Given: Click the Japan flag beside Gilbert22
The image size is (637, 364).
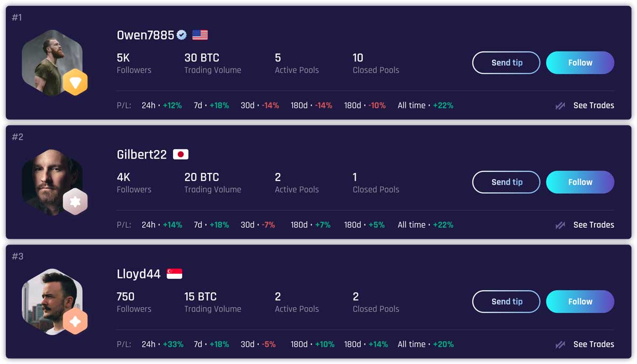Looking at the screenshot, I should pos(181,154).
